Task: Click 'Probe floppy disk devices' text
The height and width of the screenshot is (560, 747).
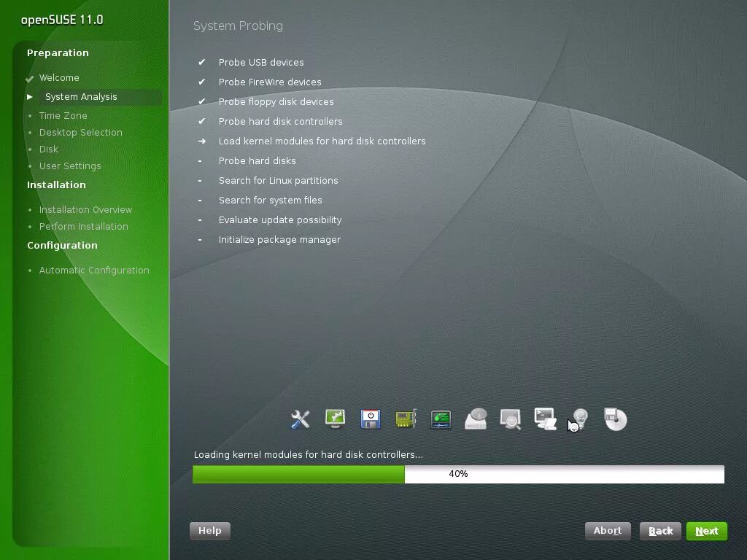Action: [x=276, y=102]
